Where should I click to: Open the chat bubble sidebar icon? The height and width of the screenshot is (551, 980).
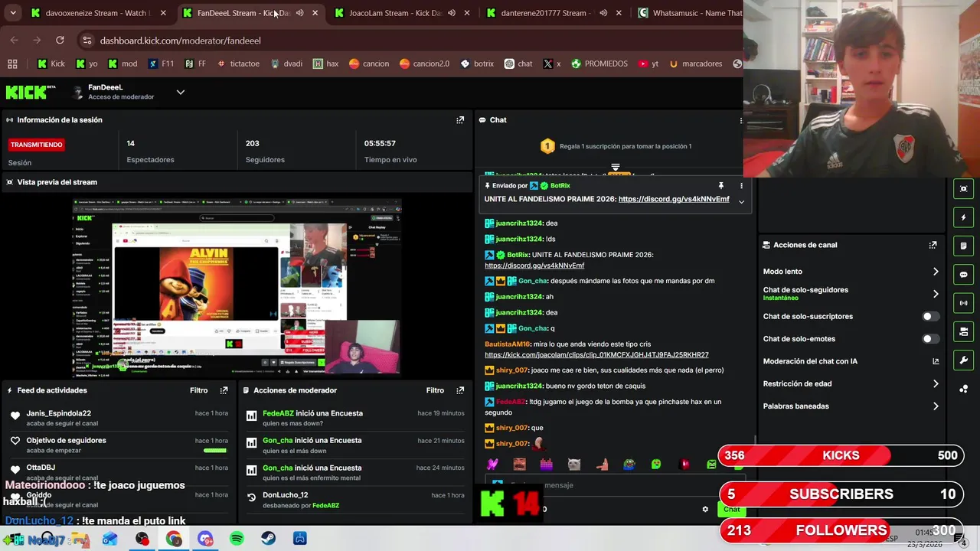click(963, 275)
